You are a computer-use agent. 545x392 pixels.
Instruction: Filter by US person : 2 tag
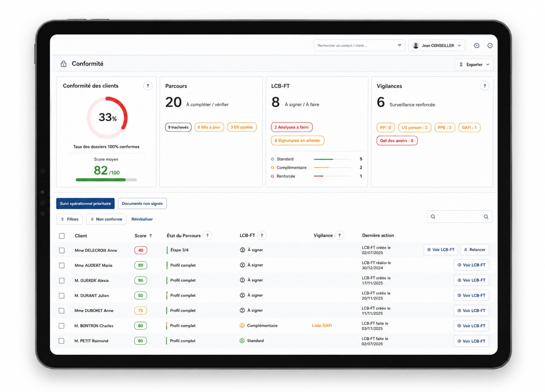click(x=415, y=127)
